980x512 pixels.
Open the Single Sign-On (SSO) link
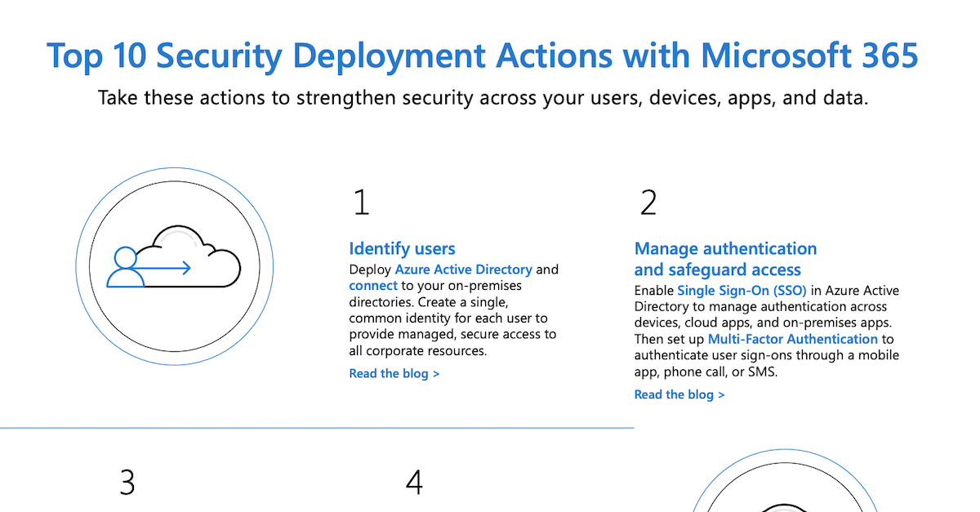pos(742,291)
